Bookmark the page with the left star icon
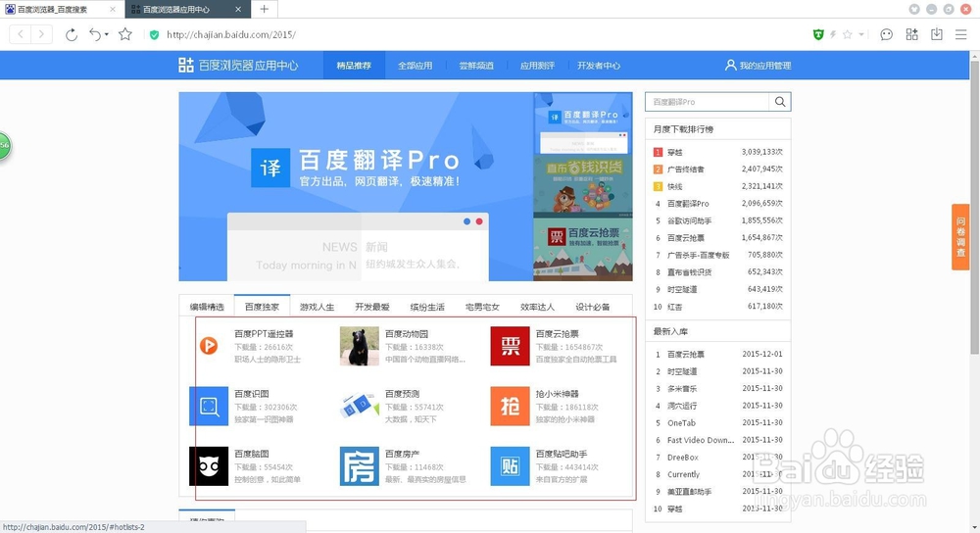This screenshot has height=533, width=980. (125, 34)
